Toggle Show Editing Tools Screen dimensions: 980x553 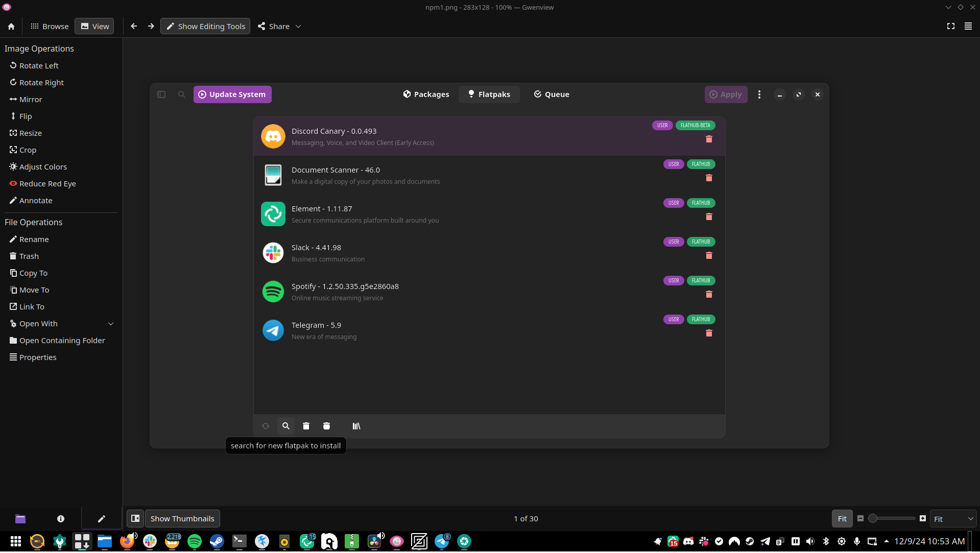coord(205,27)
